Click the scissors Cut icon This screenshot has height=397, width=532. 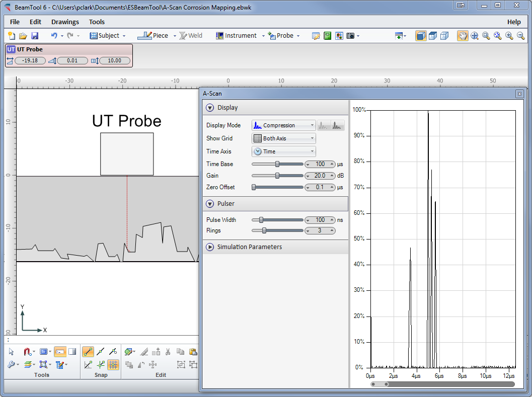pyautogui.click(x=168, y=352)
